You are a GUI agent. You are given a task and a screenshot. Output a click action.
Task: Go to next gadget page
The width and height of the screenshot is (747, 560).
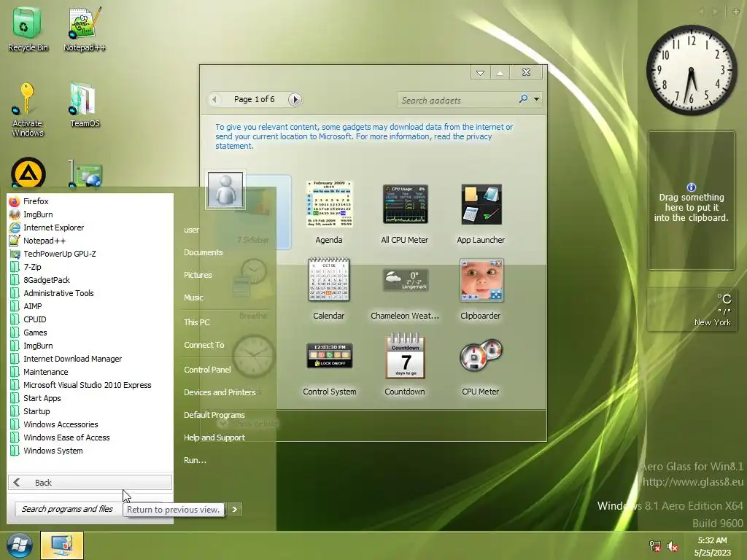click(x=295, y=99)
